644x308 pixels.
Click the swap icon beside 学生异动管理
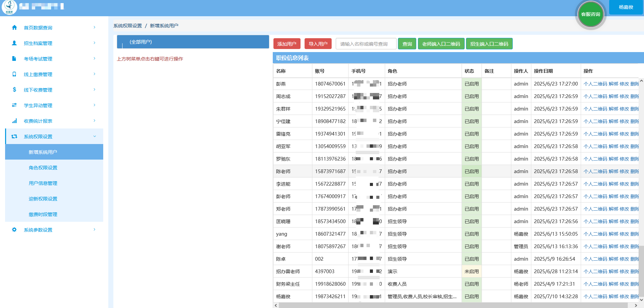click(14, 105)
